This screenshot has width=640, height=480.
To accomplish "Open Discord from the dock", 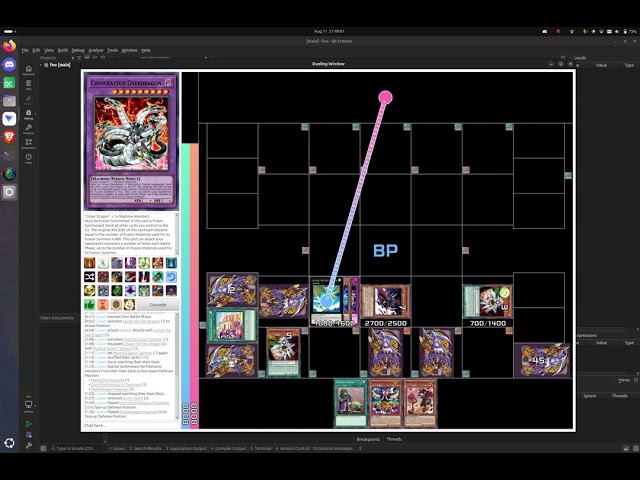I will click(x=9, y=64).
